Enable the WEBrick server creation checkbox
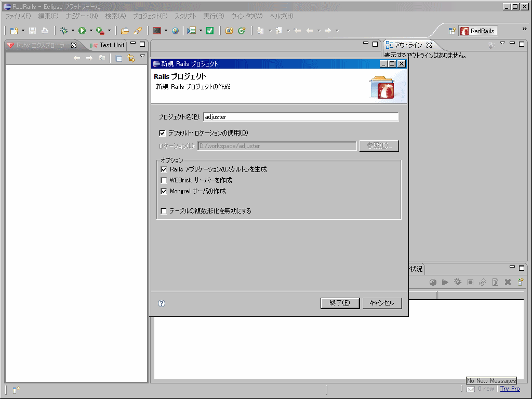Image resolution: width=532 pixels, height=399 pixels. pos(164,180)
